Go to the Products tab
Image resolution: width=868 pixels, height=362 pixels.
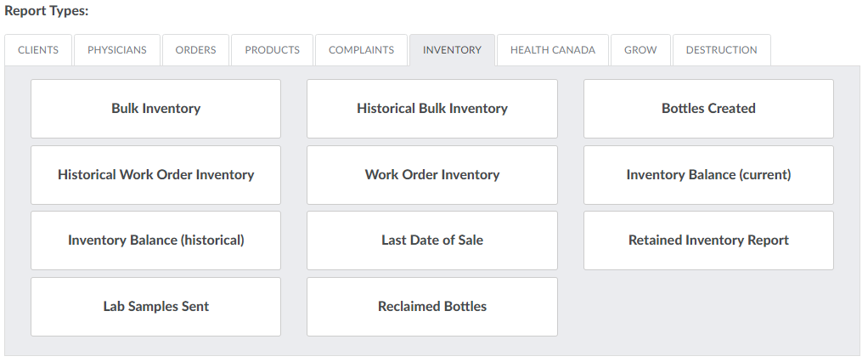(273, 50)
